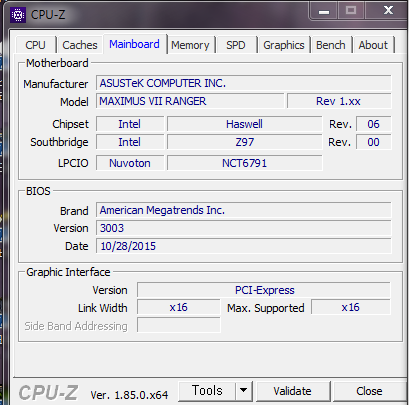Switch to the CPU tab
The image size is (409, 405).
coord(35,45)
